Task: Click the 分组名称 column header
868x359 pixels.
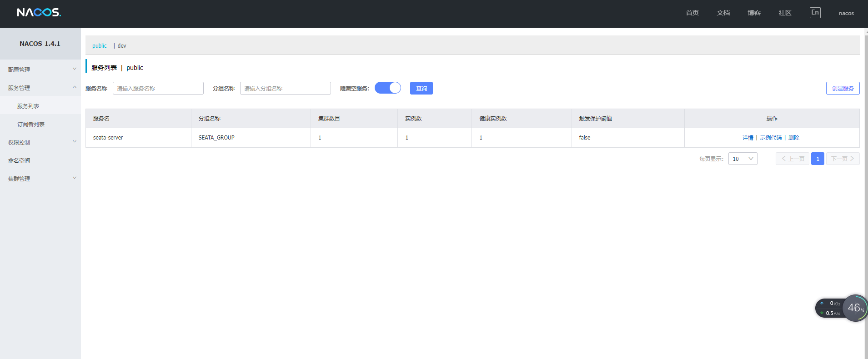Action: pyautogui.click(x=251, y=119)
